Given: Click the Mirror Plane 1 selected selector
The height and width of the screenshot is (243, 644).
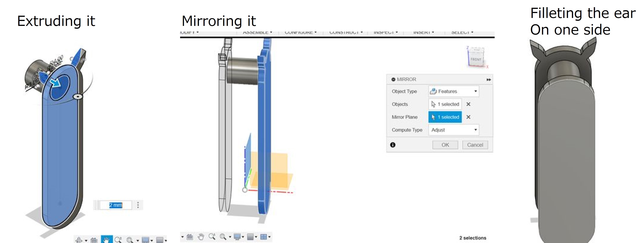Looking at the screenshot, I should pos(445,117).
